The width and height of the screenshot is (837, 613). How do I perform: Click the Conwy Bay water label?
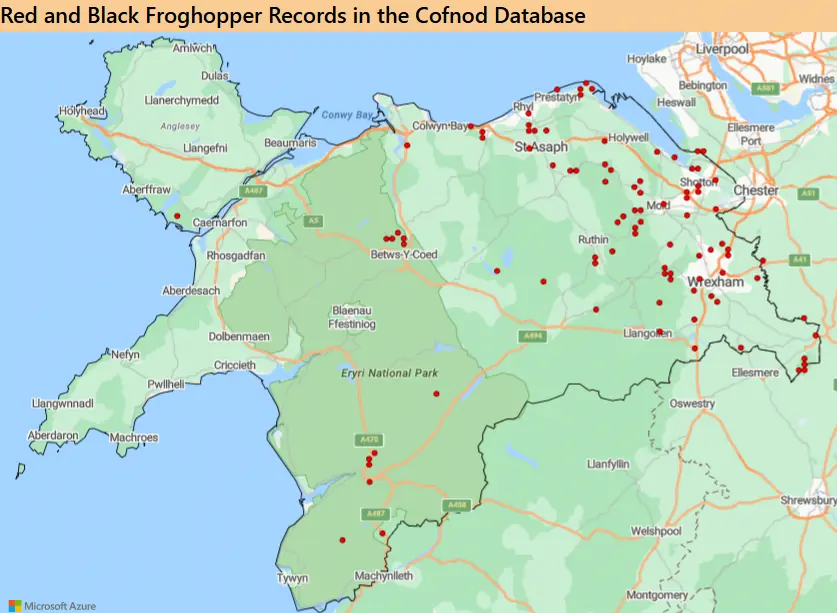coord(346,115)
